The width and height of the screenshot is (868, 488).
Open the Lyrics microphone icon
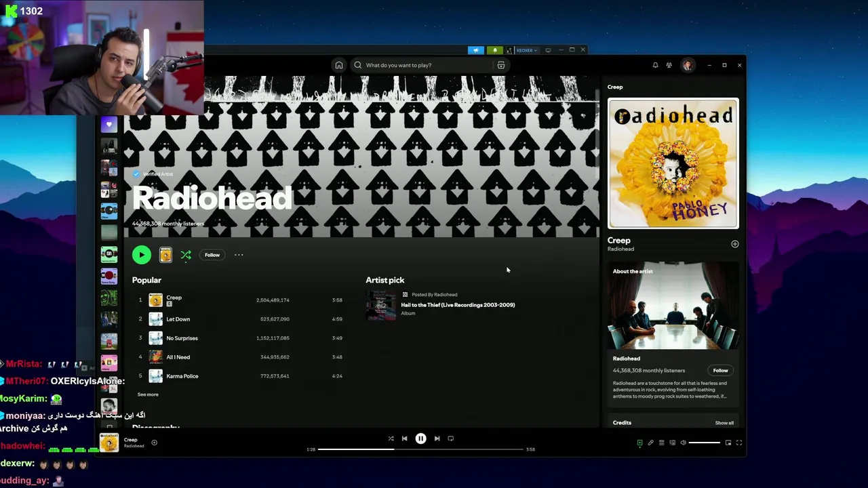[x=650, y=443]
